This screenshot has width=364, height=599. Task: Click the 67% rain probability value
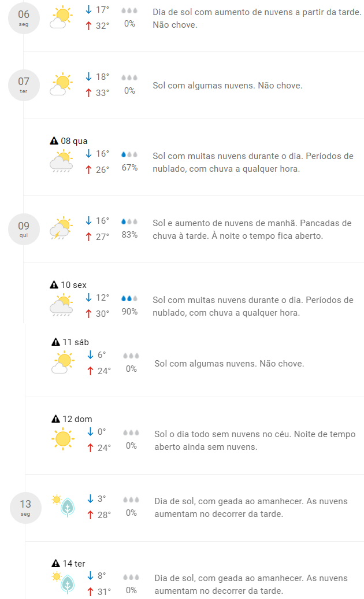pos(129,168)
